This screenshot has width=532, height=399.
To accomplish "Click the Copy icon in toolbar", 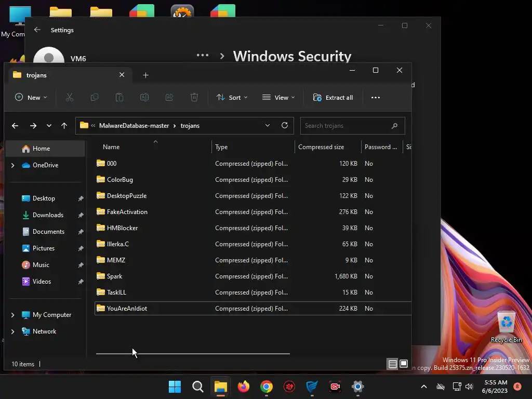I will [x=95, y=97].
